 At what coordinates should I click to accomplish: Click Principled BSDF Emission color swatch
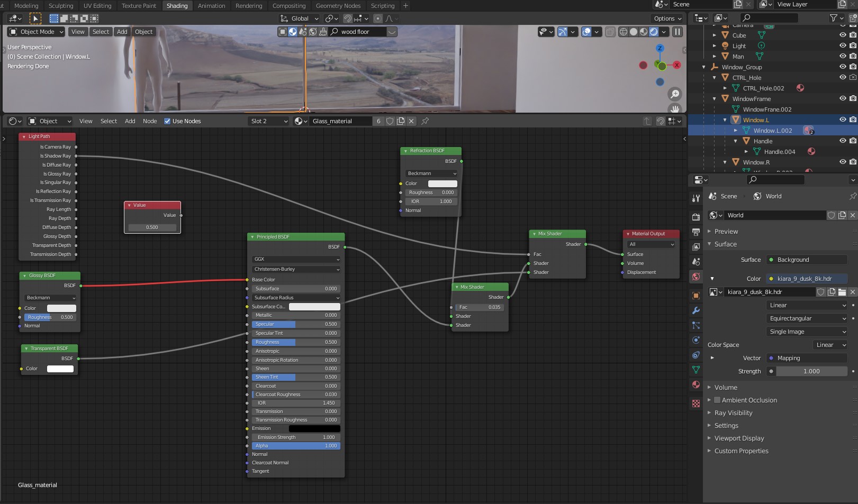(x=314, y=428)
